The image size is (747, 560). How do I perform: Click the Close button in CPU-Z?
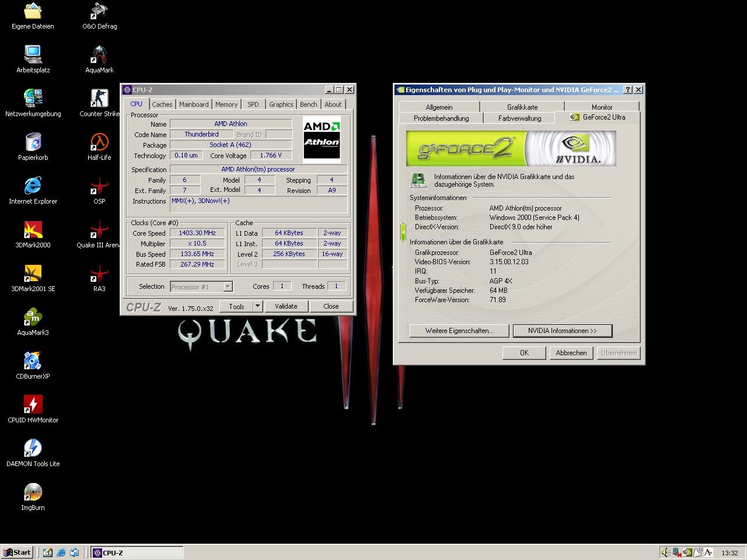(331, 306)
